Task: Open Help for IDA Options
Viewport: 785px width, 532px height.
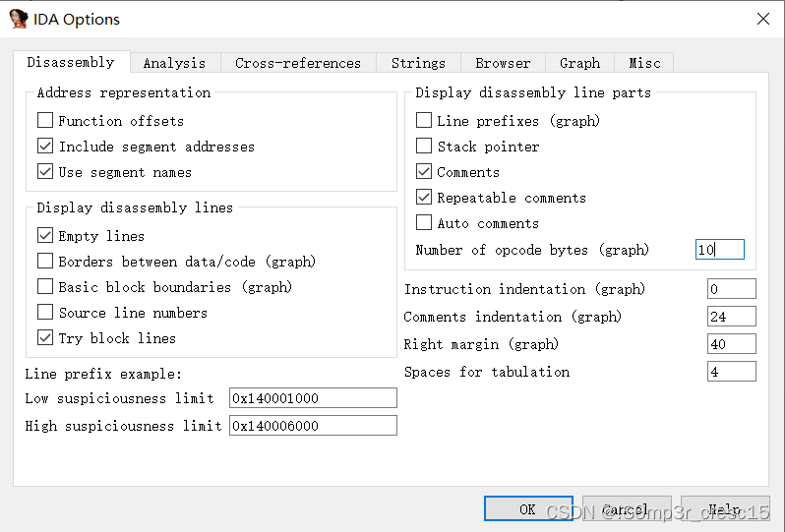Action: pyautogui.click(x=724, y=509)
